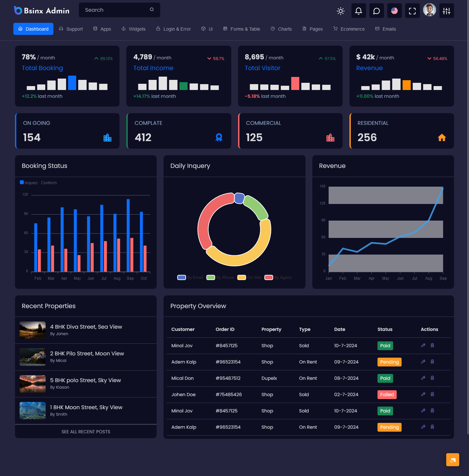Image resolution: width=469 pixels, height=476 pixels.
Task: Toggle the light/dark theme sun icon
Action: pos(341,11)
